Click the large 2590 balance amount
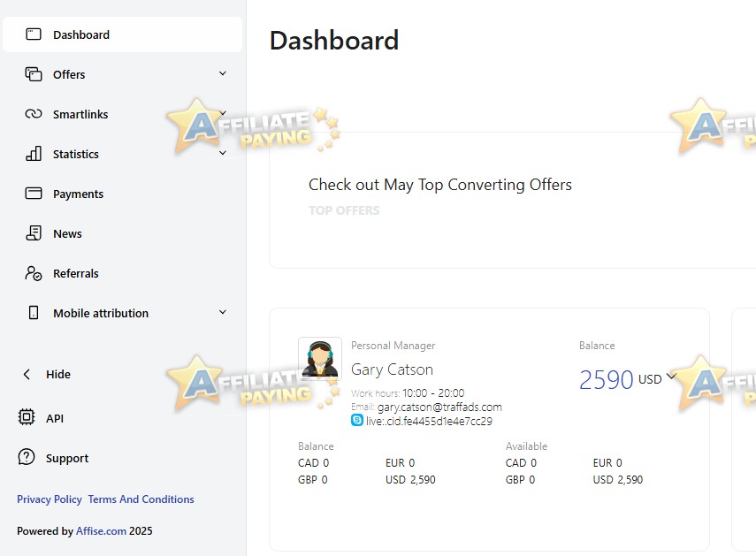This screenshot has width=756, height=556. pyautogui.click(x=606, y=380)
